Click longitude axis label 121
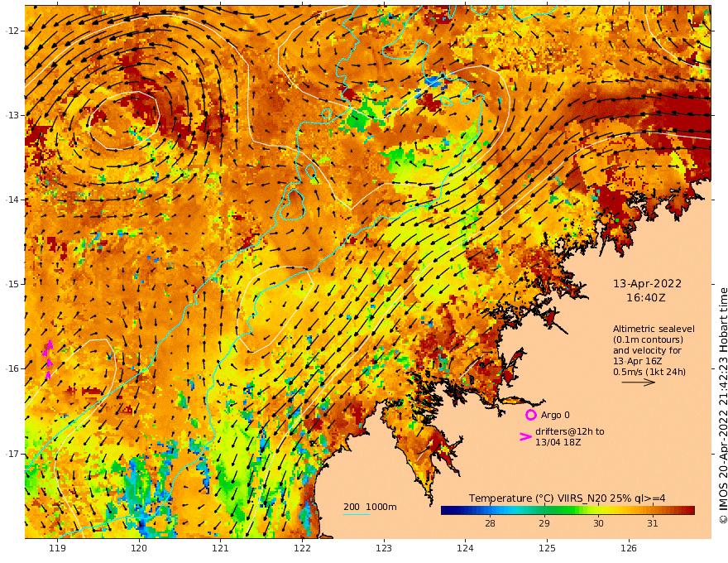Image resolution: width=728 pixels, height=563 pixels. coord(221,548)
